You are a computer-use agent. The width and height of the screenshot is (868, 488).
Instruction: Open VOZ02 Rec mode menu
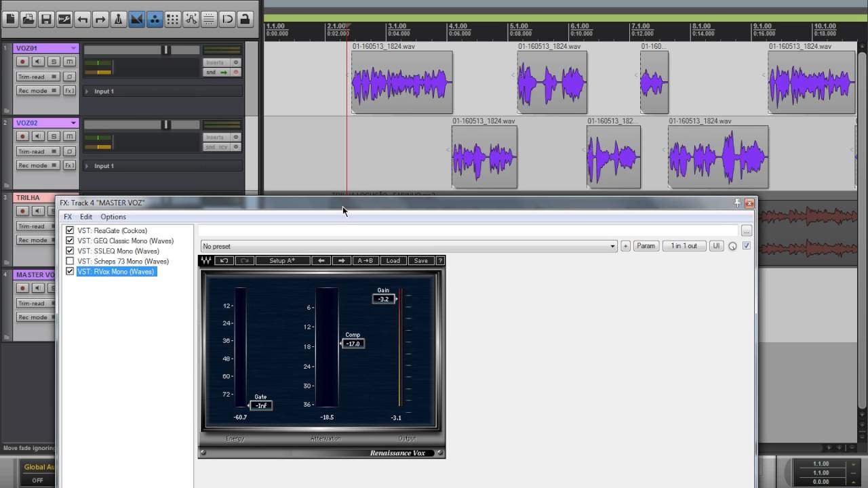click(38, 165)
